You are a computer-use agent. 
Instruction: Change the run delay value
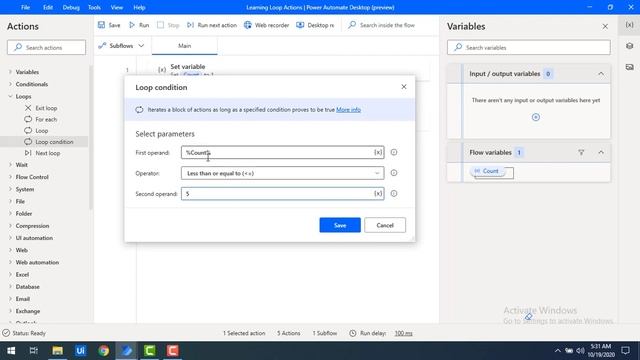[x=403, y=333]
